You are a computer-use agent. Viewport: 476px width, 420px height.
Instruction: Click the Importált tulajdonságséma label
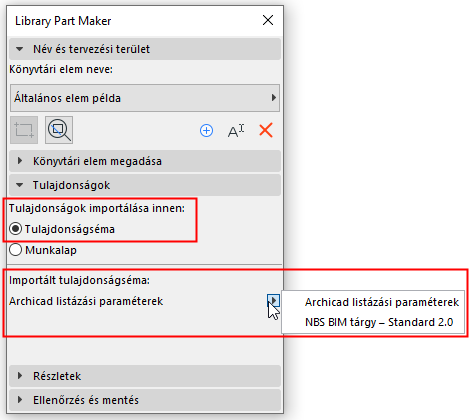click(x=79, y=280)
